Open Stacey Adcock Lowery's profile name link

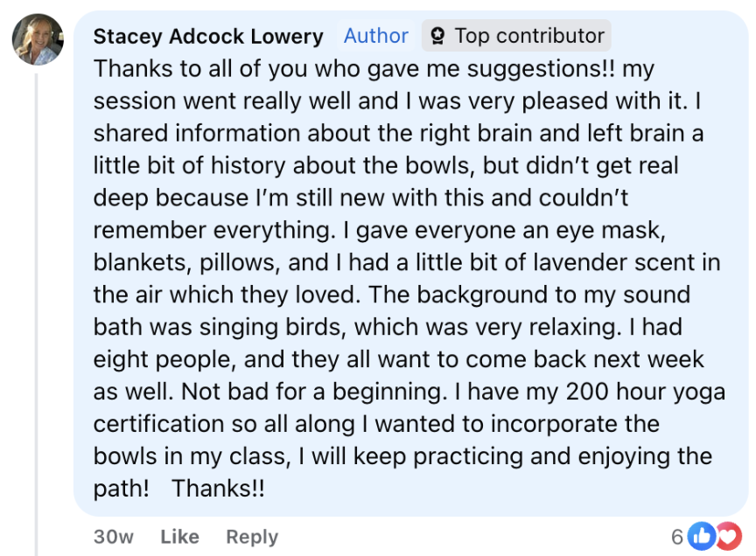208,37
